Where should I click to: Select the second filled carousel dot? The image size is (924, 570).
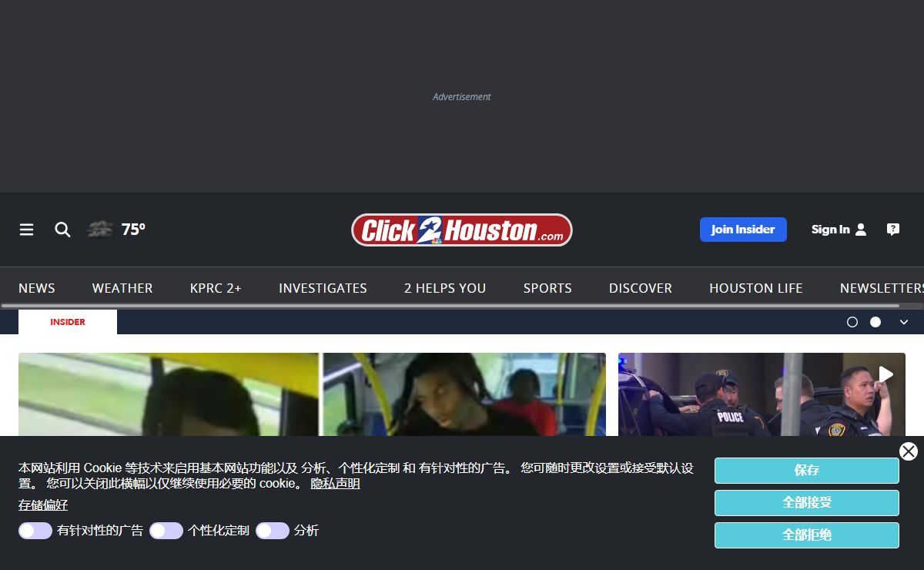[875, 322]
